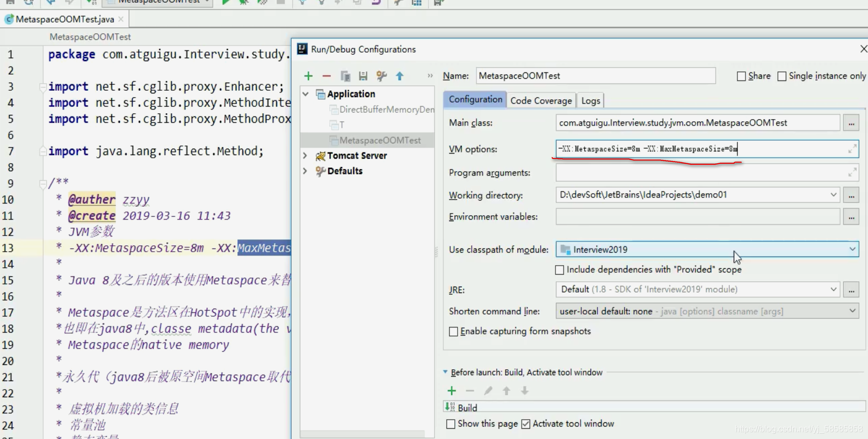The width and height of the screenshot is (868, 439).
Task: Expand the Program arguments field editor
Action: pos(852,172)
